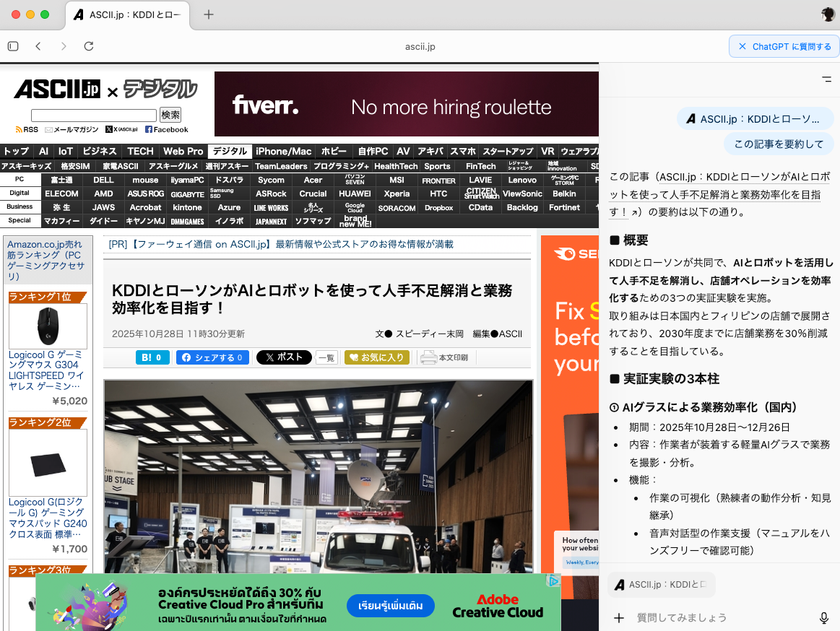Collapse the ChatGPT sidebar with minimize icon
Viewport: 840px width, 631px height.
826,79
